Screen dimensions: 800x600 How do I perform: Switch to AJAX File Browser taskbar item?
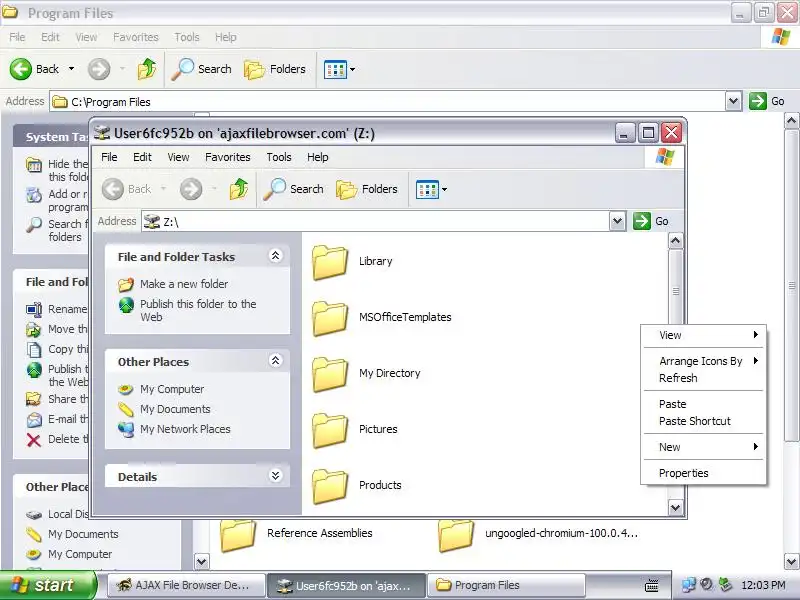tap(186, 585)
